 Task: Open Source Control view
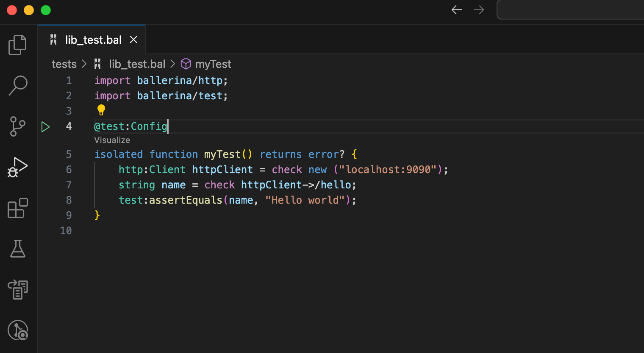17,126
